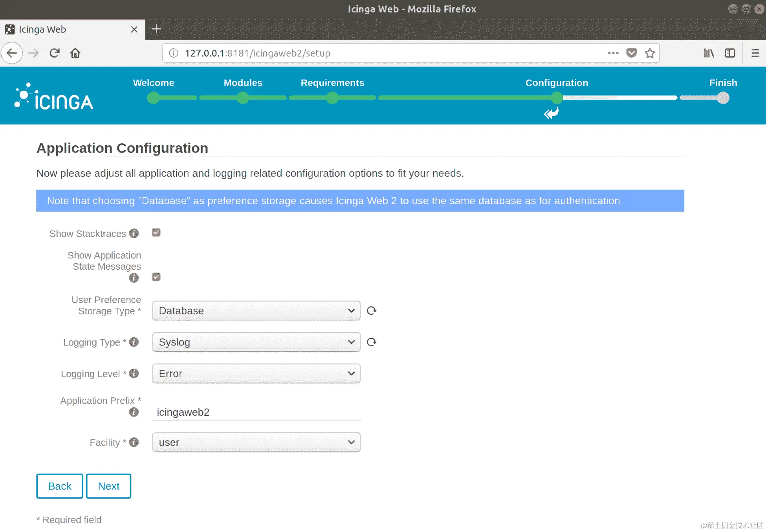Screen dimensions: 766x532
Task: Click the Welcome step progress dot
Action: point(153,98)
